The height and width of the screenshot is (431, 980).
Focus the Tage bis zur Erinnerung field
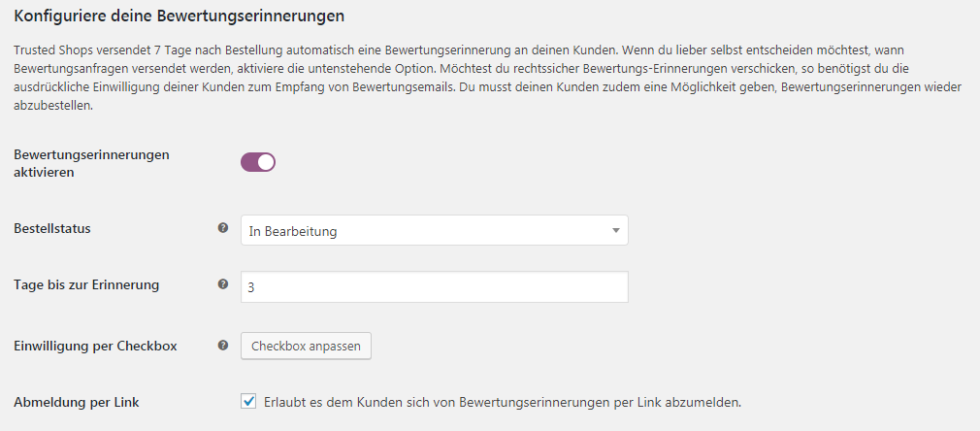point(435,287)
